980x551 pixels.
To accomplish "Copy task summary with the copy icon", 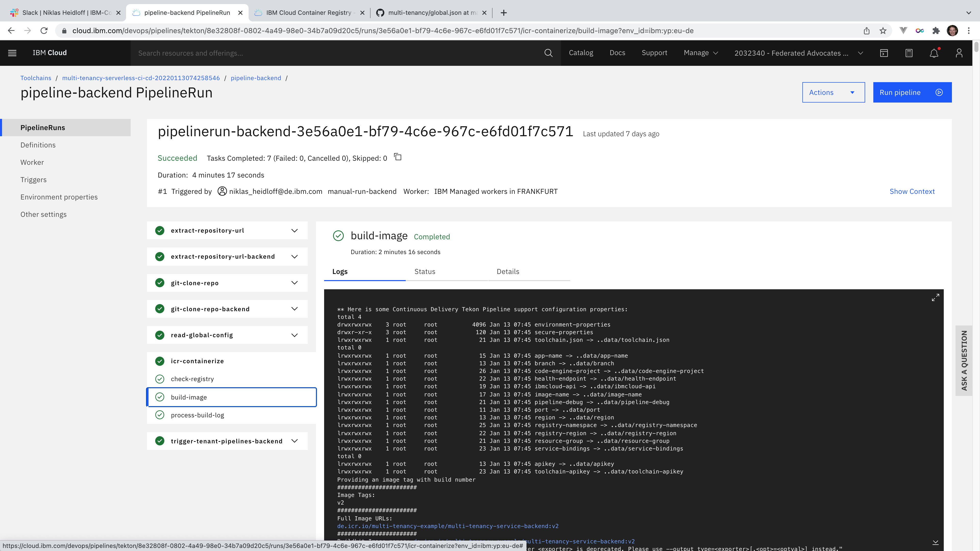I will (398, 157).
